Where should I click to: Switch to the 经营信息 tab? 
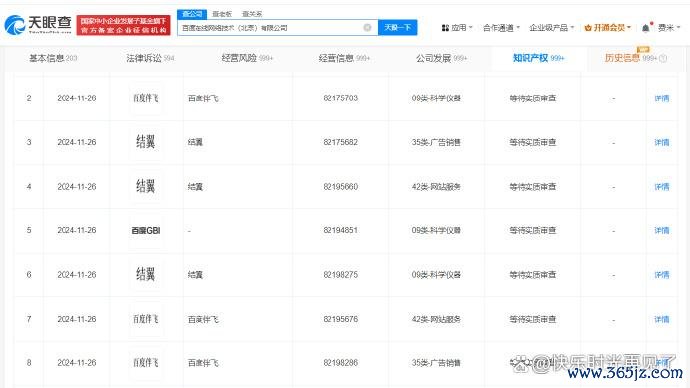344,58
